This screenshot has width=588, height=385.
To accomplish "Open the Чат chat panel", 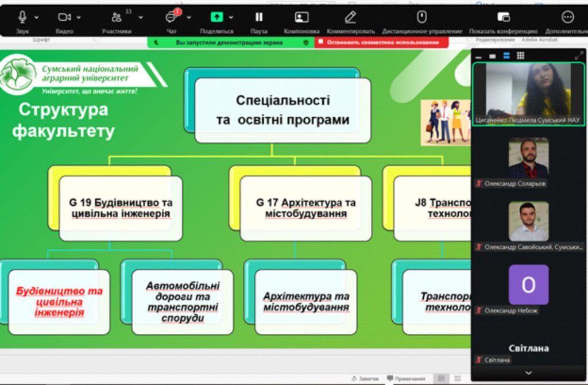I will [171, 17].
